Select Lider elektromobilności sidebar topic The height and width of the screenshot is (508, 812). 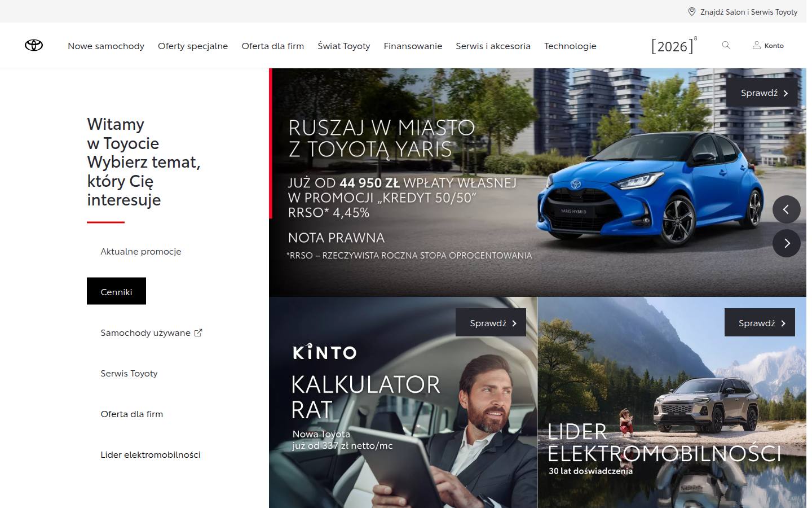(x=151, y=454)
